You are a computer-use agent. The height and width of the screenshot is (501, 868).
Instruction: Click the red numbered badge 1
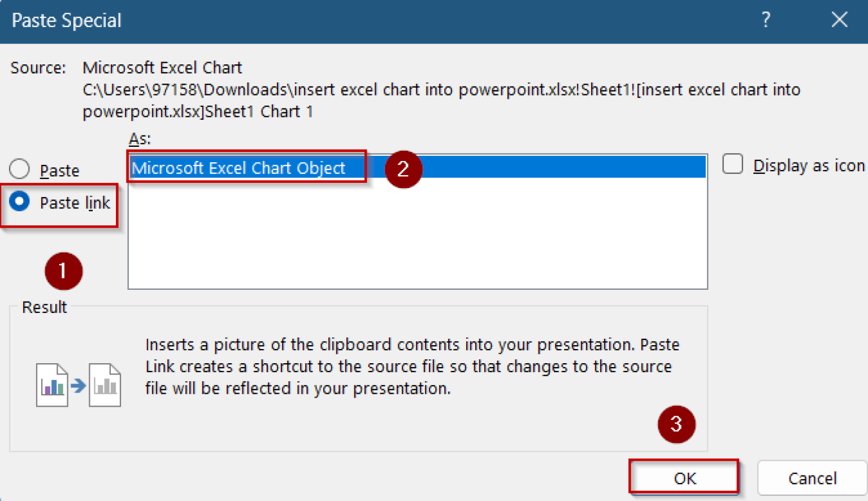pyautogui.click(x=63, y=271)
